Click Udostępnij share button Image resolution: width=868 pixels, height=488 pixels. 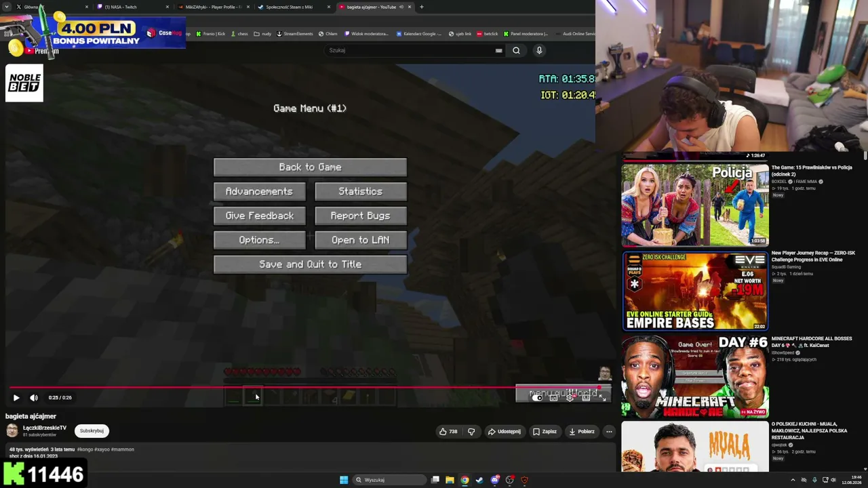point(504,431)
